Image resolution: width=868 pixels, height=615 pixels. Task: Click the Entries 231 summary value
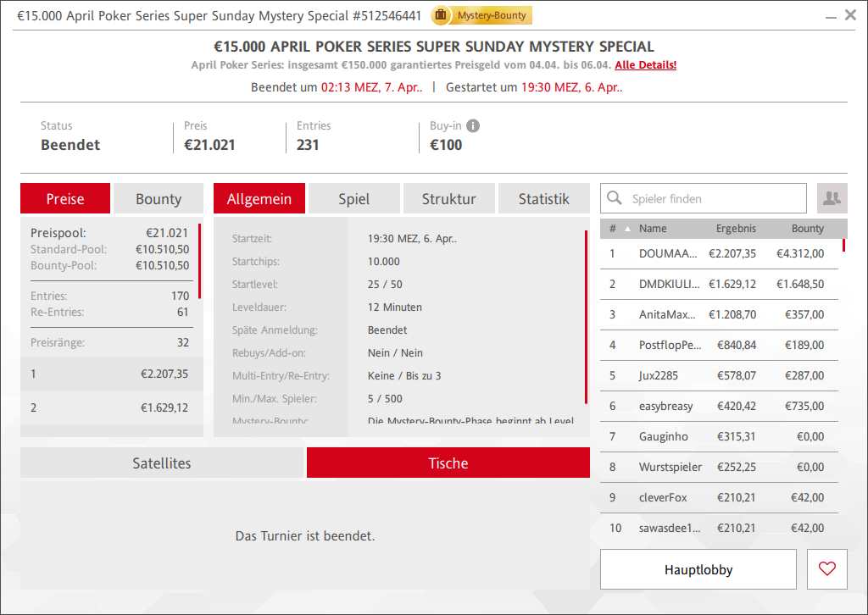tap(308, 145)
